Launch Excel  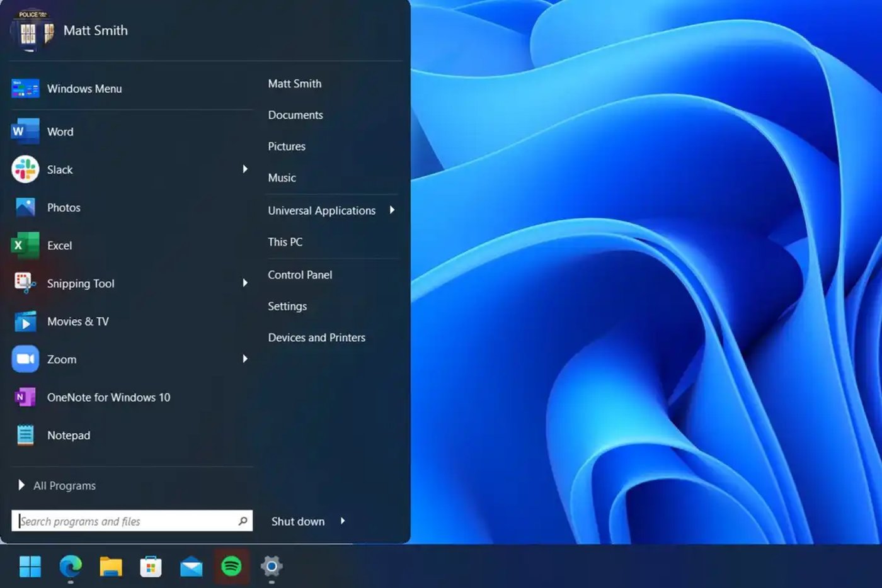(59, 246)
